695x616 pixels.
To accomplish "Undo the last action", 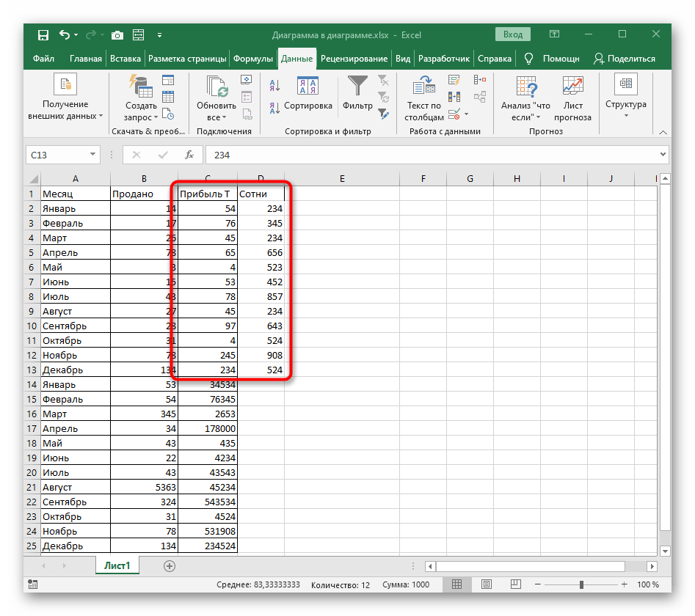I will coord(65,34).
